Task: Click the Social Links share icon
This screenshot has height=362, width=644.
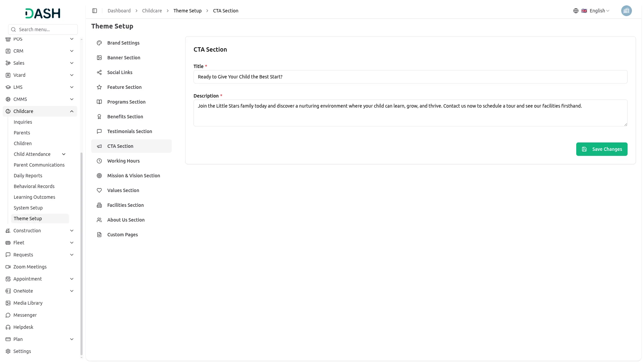Action: click(x=99, y=72)
